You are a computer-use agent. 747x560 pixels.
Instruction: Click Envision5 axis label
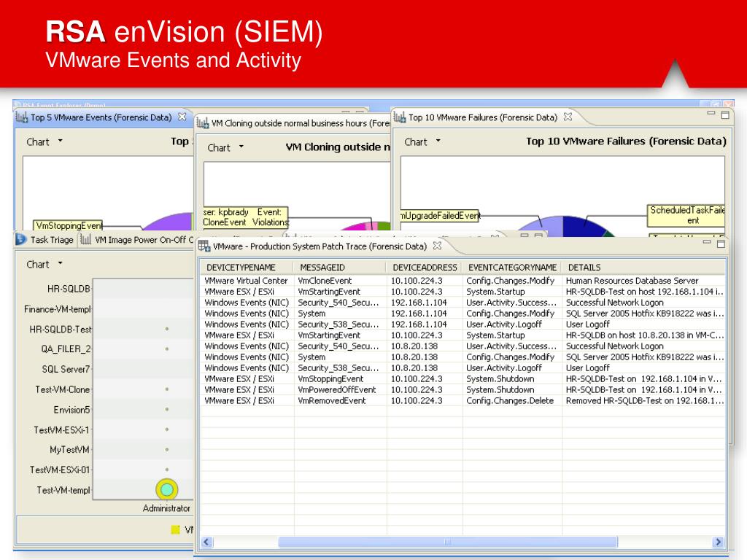point(71,410)
